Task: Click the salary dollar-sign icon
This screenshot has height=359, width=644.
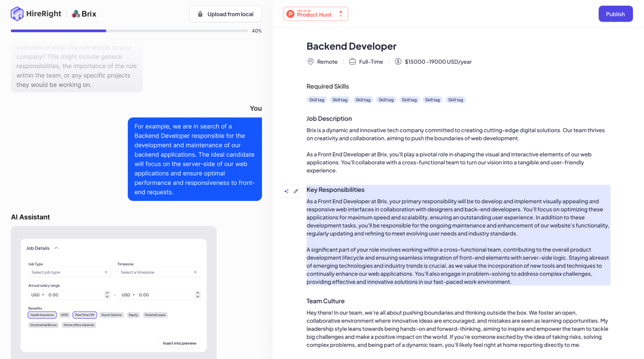Action: [x=398, y=62]
